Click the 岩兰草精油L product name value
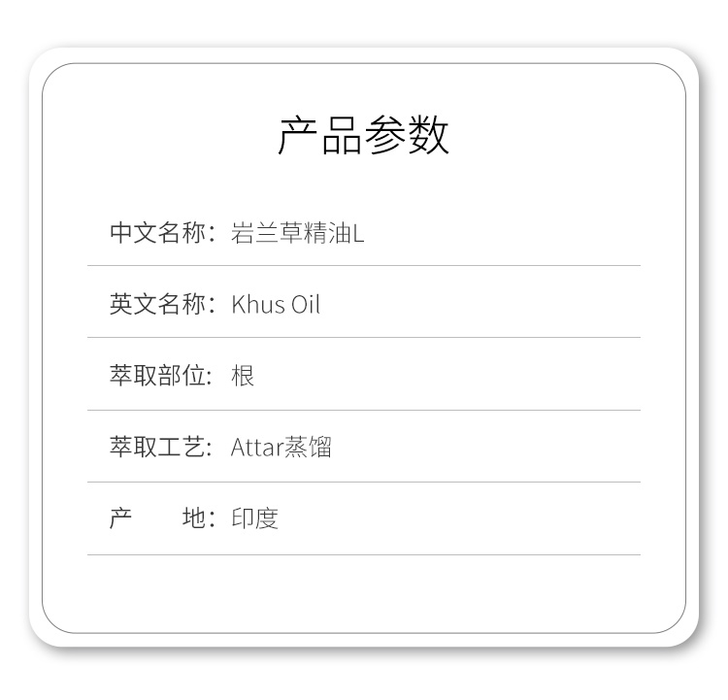The image size is (728, 700). point(297,233)
